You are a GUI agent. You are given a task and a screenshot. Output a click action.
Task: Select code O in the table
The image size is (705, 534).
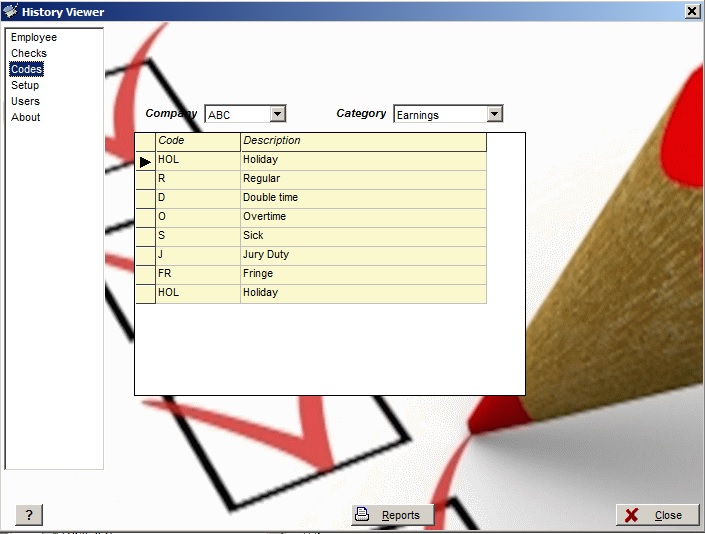coord(198,217)
